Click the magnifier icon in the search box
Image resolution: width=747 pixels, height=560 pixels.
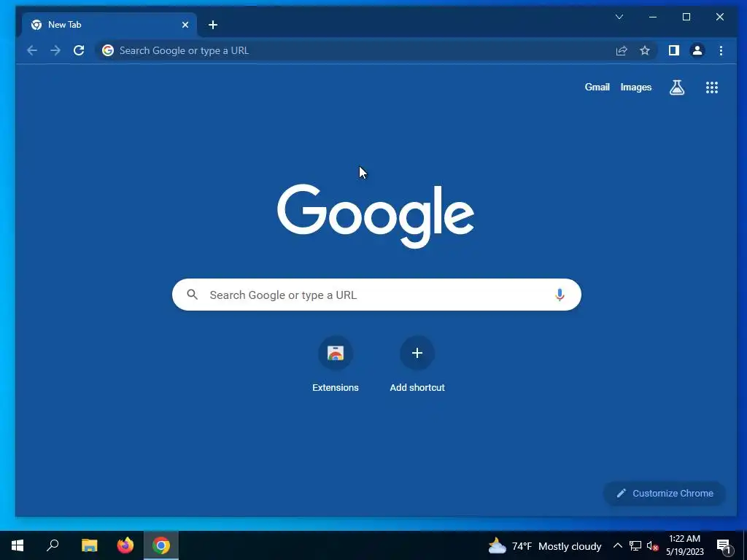tap(193, 295)
